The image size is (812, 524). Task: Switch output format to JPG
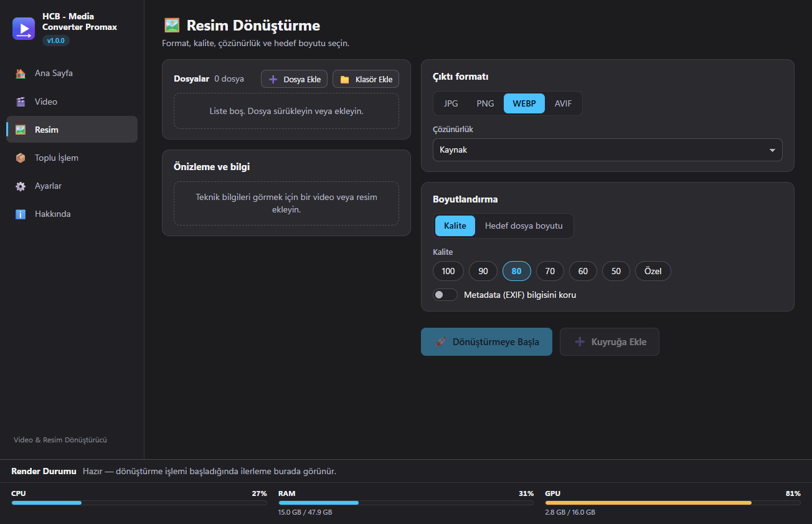(451, 103)
